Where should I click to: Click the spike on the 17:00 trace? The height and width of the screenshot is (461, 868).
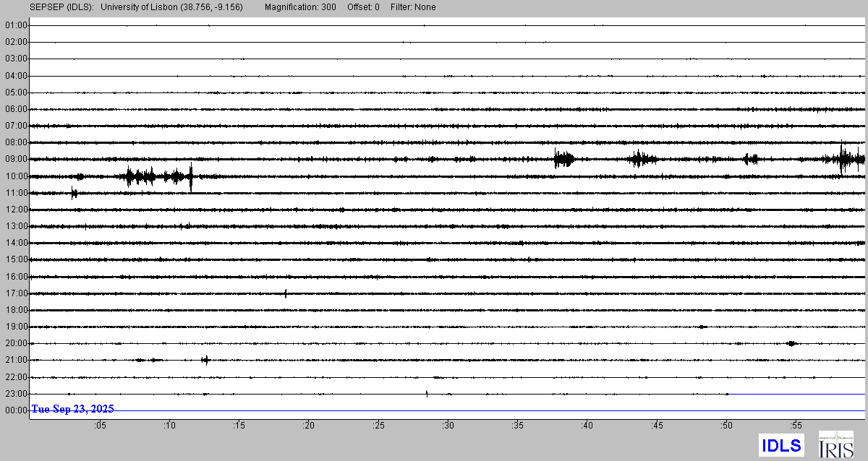286,293
